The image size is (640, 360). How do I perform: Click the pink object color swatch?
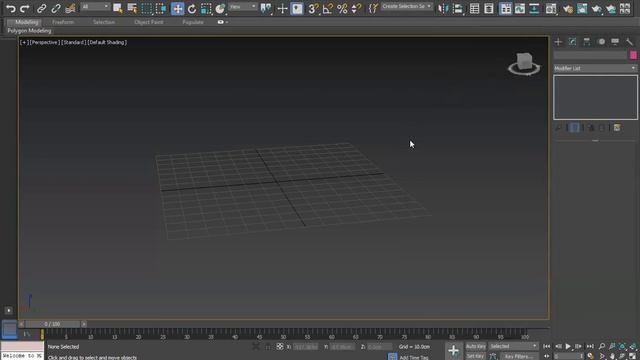633,55
